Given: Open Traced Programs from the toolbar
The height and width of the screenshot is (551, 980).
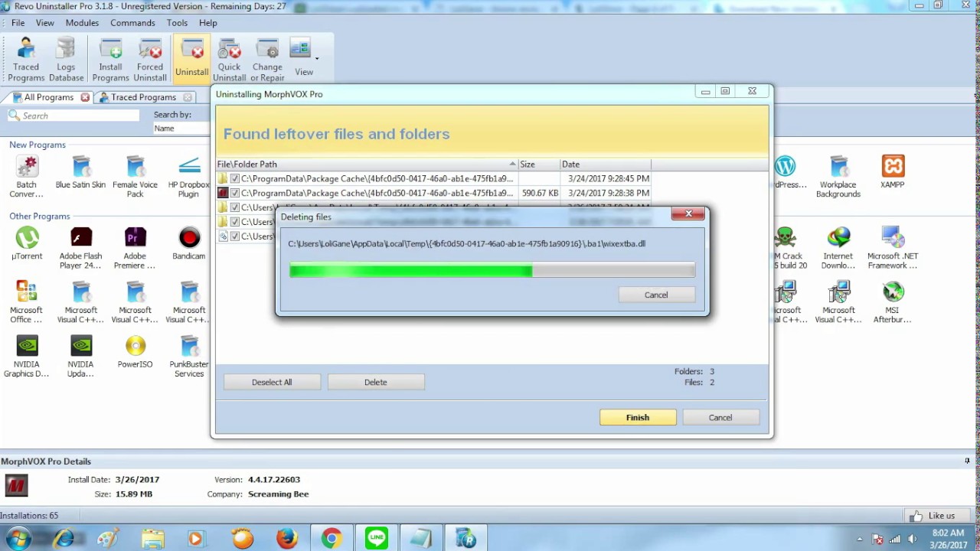Looking at the screenshot, I should click(26, 60).
